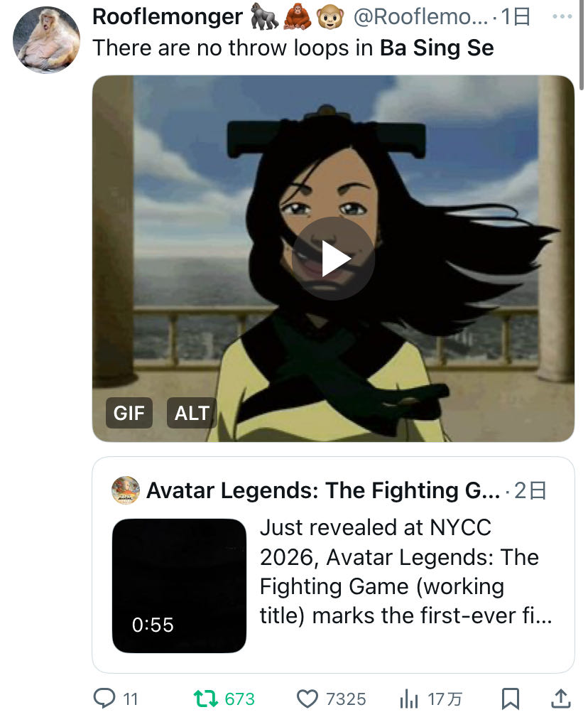Open the reply comments icon
This screenshot has width=588, height=722.
coord(104,698)
